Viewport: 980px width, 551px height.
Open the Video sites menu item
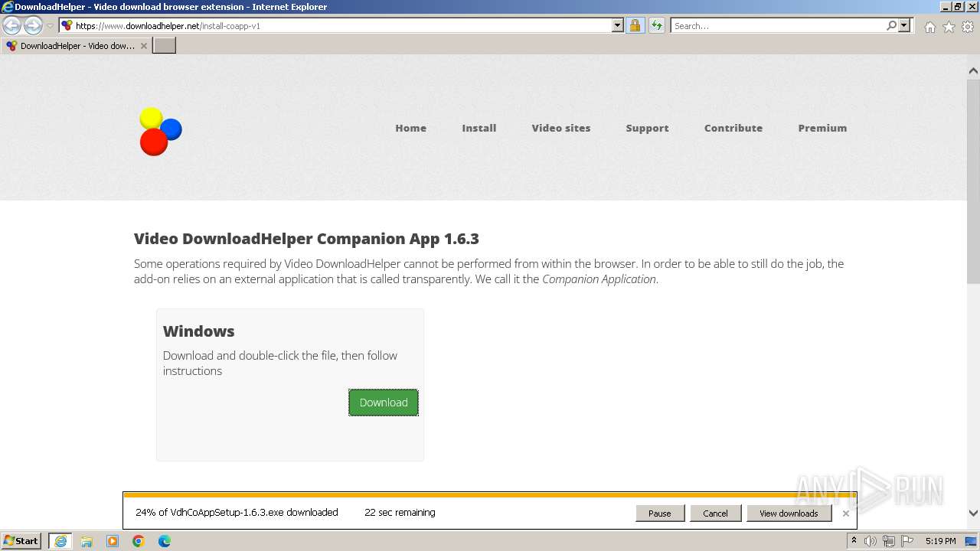[561, 128]
